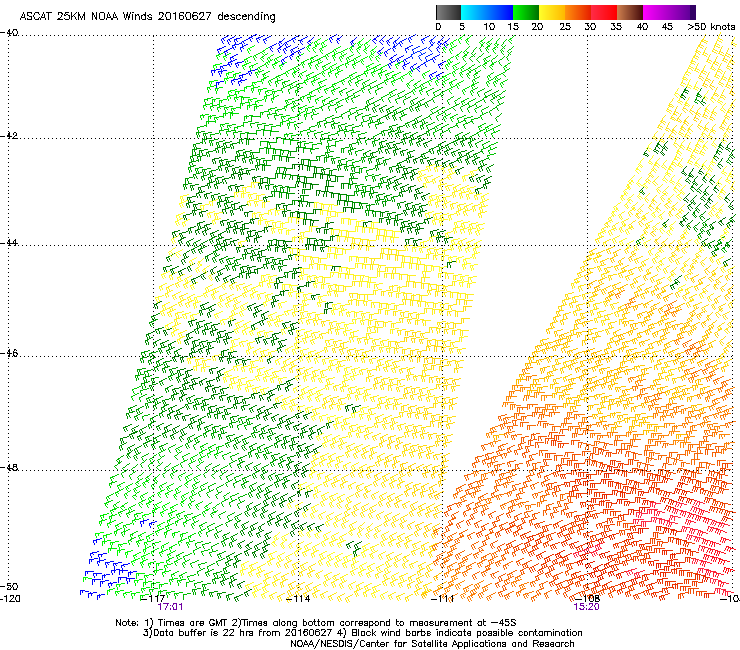
Task: Click the legend tick label '35'
Action: [616, 27]
